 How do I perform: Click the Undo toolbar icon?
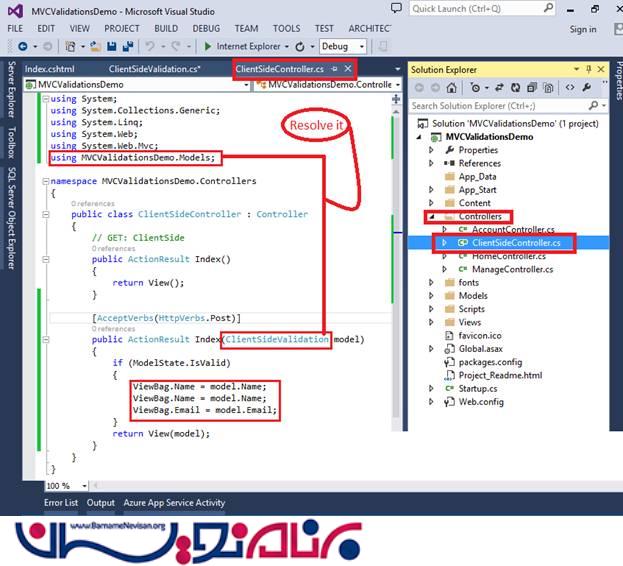coord(150,46)
